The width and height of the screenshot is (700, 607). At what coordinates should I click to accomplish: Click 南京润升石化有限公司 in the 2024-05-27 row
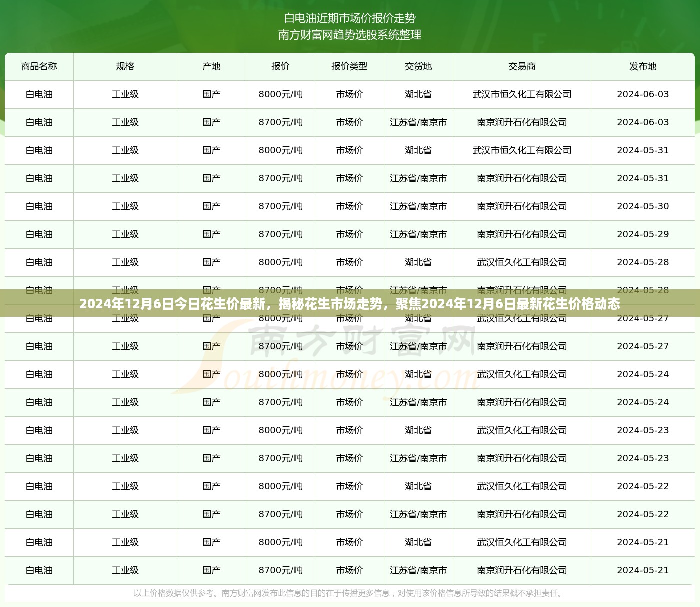(522, 346)
